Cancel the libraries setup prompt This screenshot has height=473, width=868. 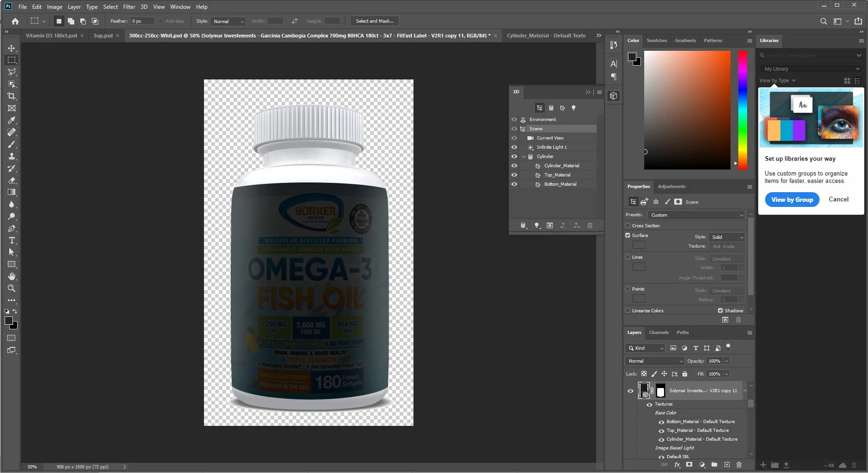click(838, 200)
